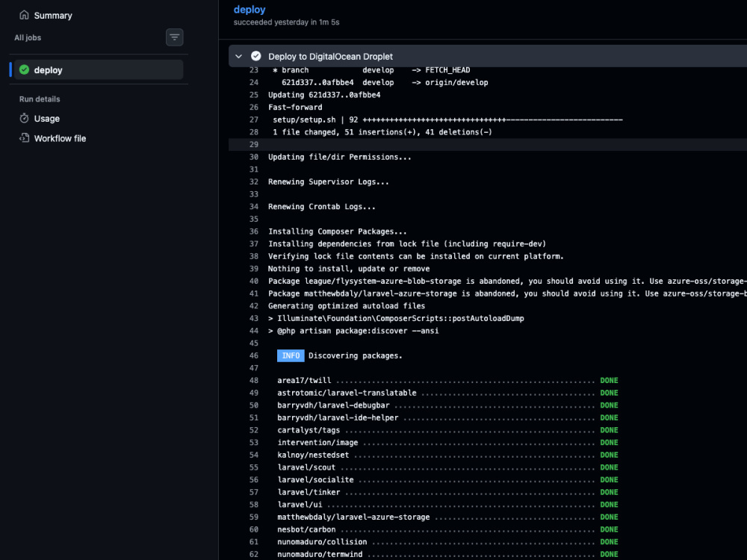Click 'Renewing Crontab Logs...' line
Image resolution: width=747 pixels, height=560 pixels.
[321, 207]
